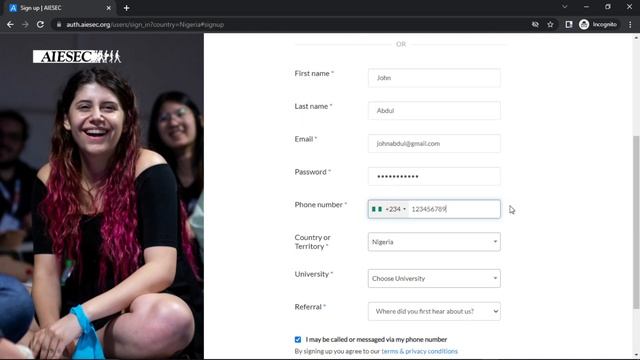Edit the Last name field
The height and width of the screenshot is (360, 640).
(434, 111)
